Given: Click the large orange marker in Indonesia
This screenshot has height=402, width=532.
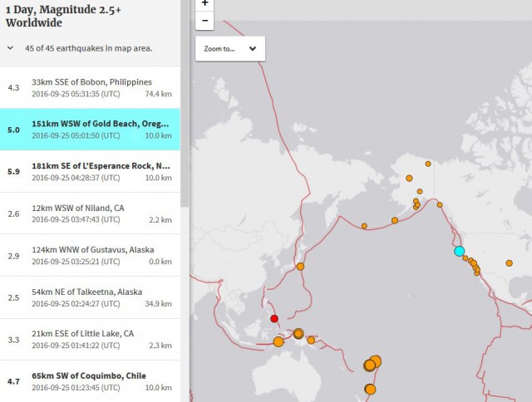Looking at the screenshot, I should pos(278,341).
